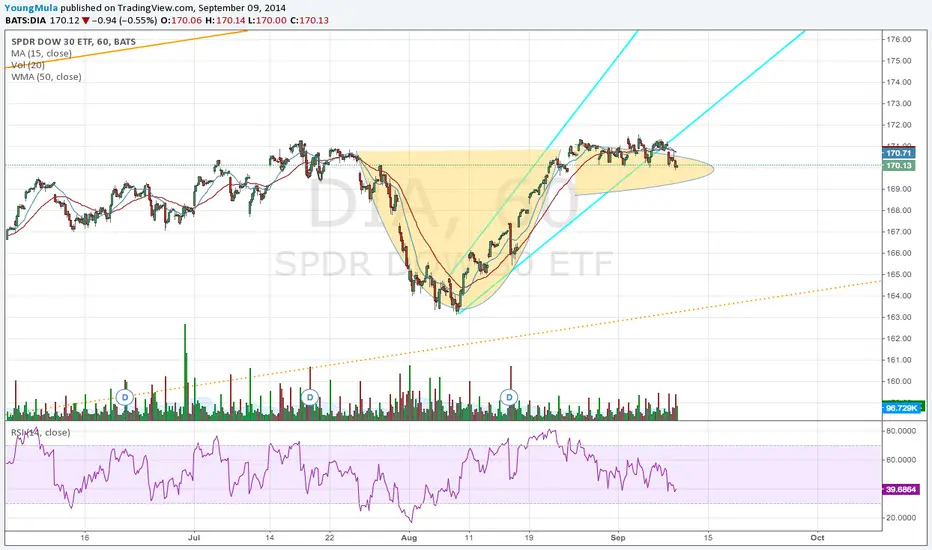This screenshot has height=550, width=932.
Task: Open the YoungMula author profile link
Action: pyautogui.click(x=31, y=8)
